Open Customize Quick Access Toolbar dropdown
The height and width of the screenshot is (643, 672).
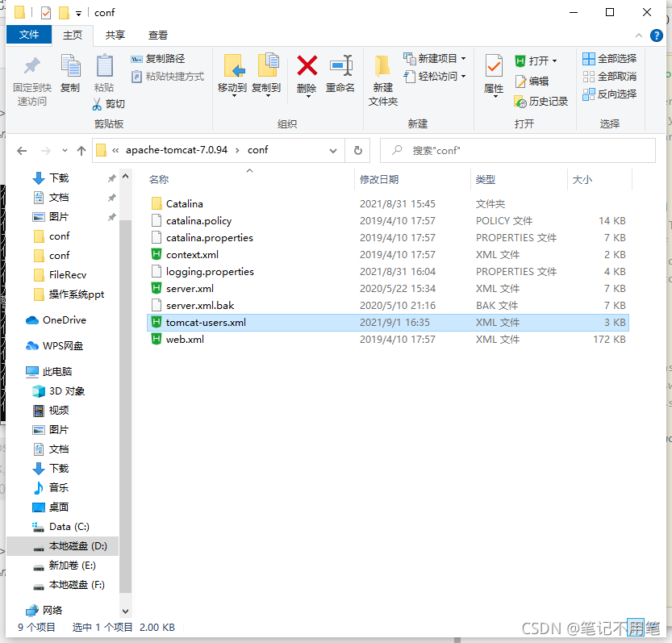pos(79,14)
